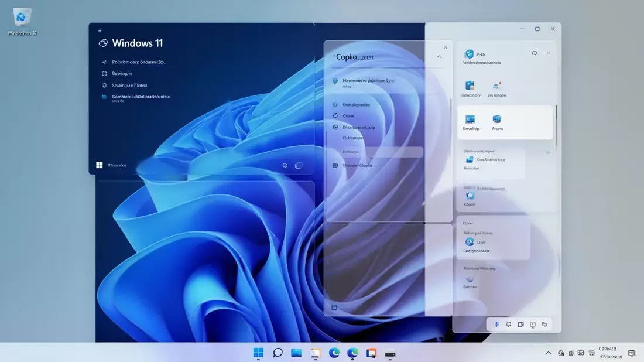Launch first Edge icon on the taskbar
Image resolution: width=644 pixels, height=362 pixels.
pyautogui.click(x=334, y=353)
